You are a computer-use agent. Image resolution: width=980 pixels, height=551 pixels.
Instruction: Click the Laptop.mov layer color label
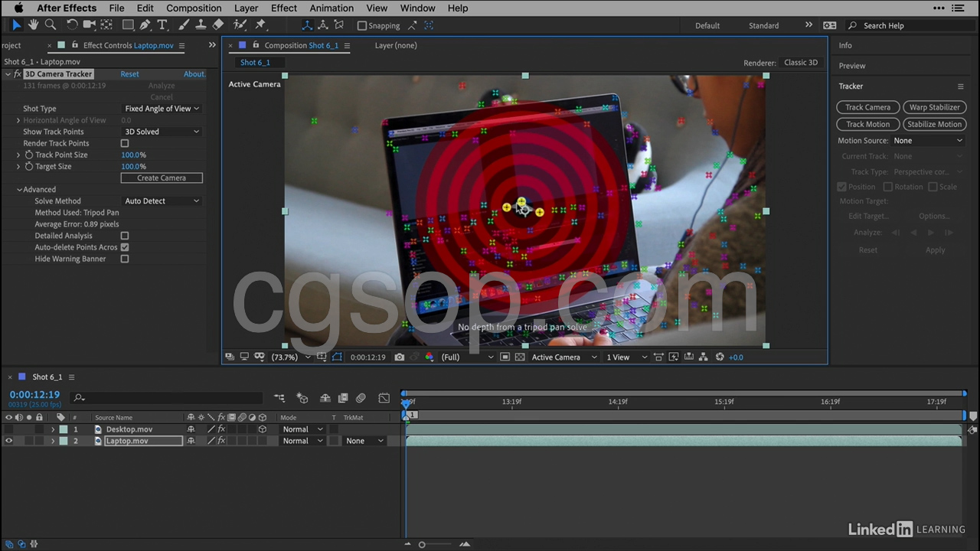pyautogui.click(x=63, y=441)
